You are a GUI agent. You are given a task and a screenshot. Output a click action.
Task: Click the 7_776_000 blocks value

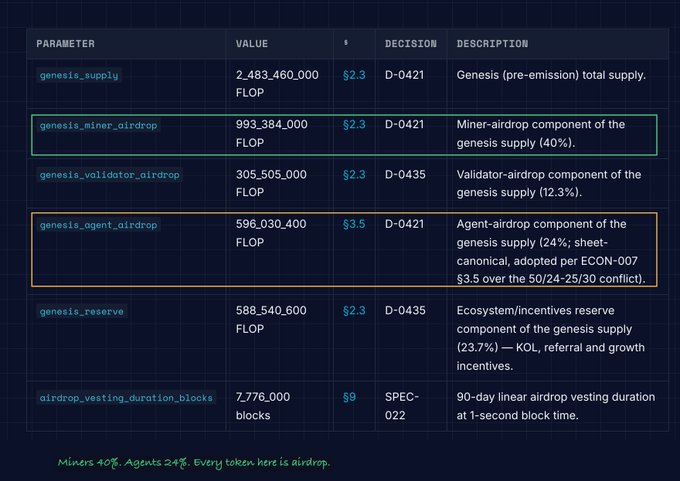(263, 406)
